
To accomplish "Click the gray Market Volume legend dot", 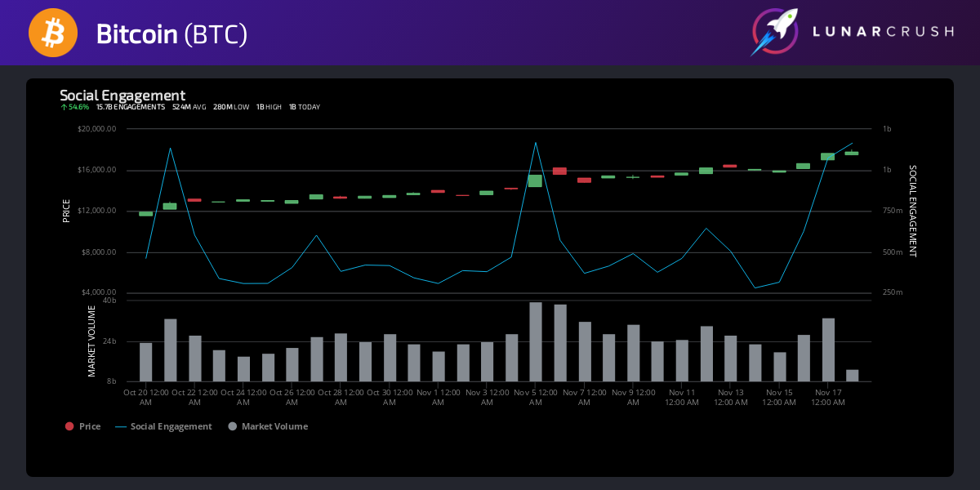I will [x=233, y=426].
